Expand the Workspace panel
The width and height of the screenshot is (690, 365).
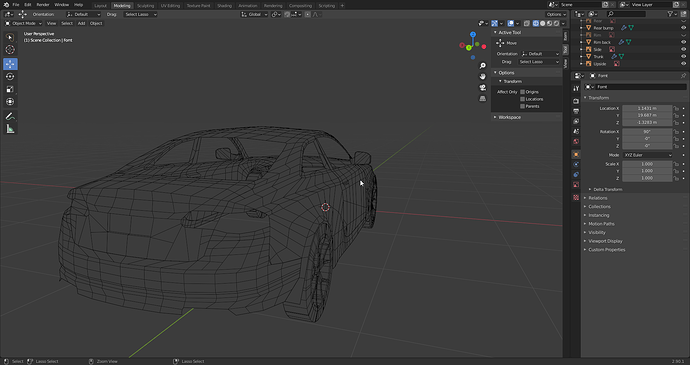509,118
